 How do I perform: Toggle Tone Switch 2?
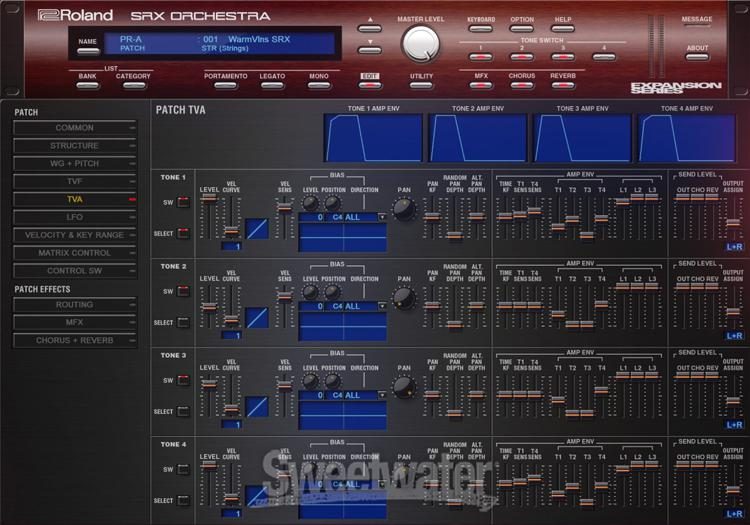click(521, 57)
